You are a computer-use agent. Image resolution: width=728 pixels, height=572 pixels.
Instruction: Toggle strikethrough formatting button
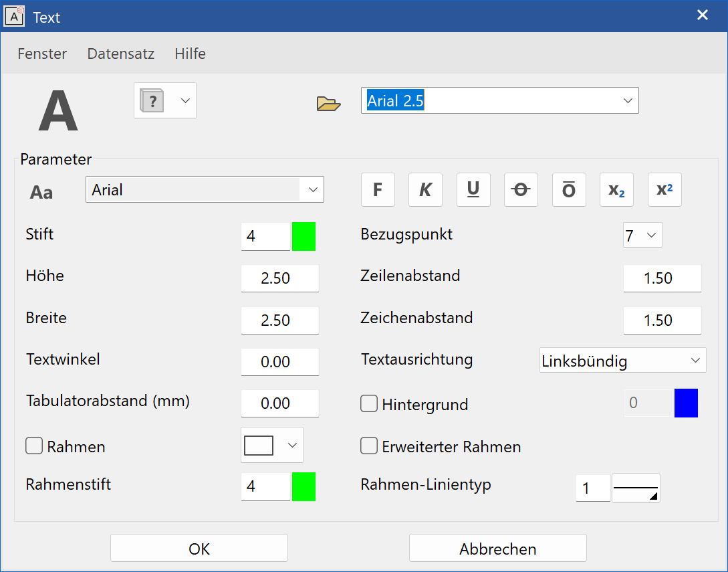521,189
